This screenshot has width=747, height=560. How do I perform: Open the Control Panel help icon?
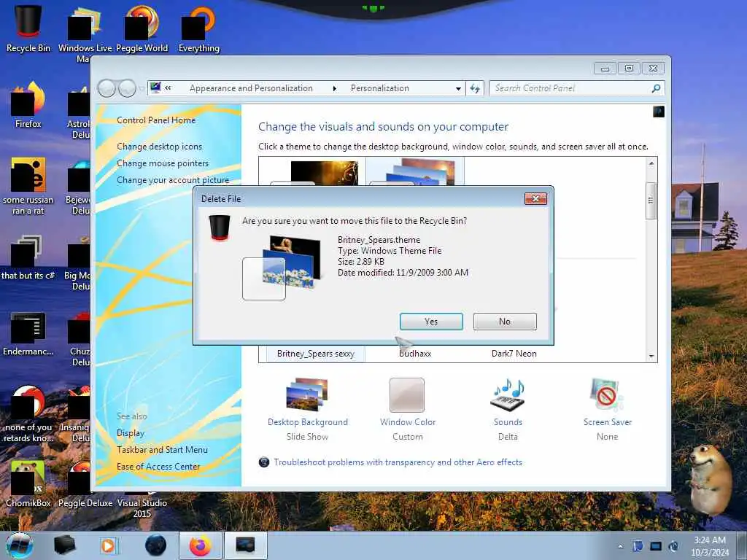659,112
